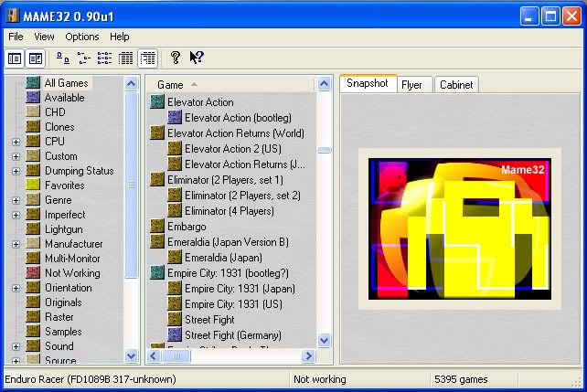Image resolution: width=587 pixels, height=392 pixels.
Task: Click the Elevator Action 2 (US) icon
Action: 175,149
